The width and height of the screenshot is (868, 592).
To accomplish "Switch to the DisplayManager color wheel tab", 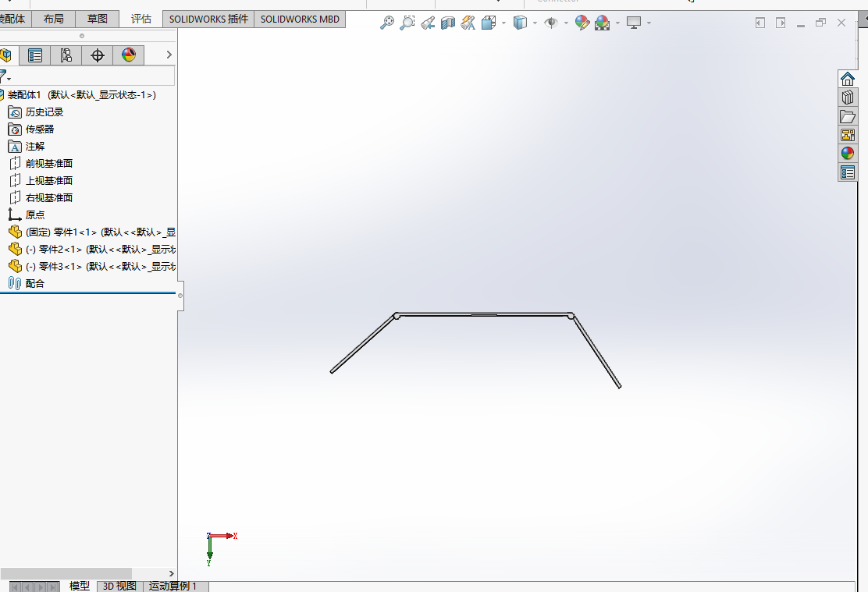I will (x=129, y=55).
